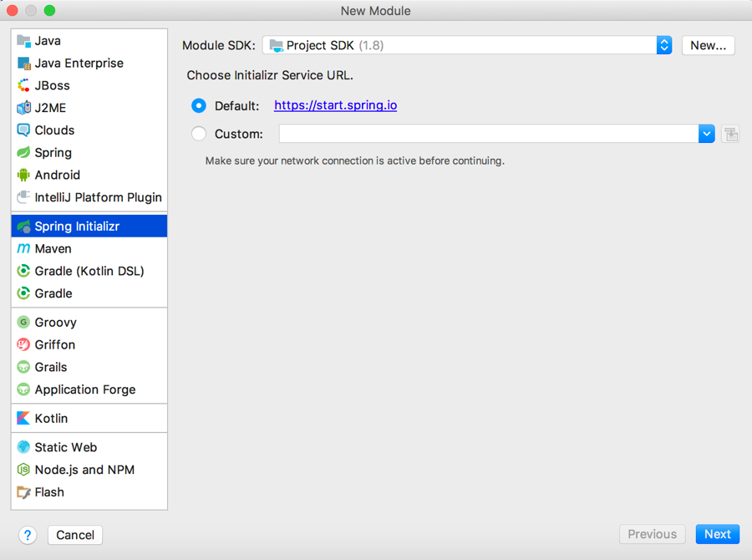
Task: Select Gradle (Kotlin DSL) module type
Action: tap(89, 271)
